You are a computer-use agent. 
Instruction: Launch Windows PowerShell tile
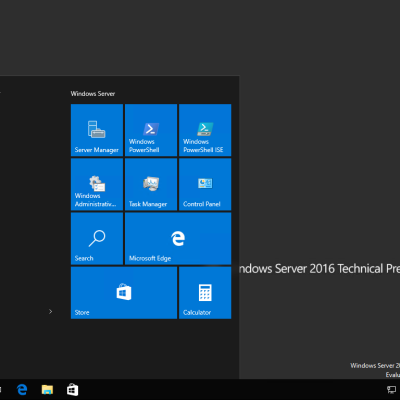tap(151, 130)
